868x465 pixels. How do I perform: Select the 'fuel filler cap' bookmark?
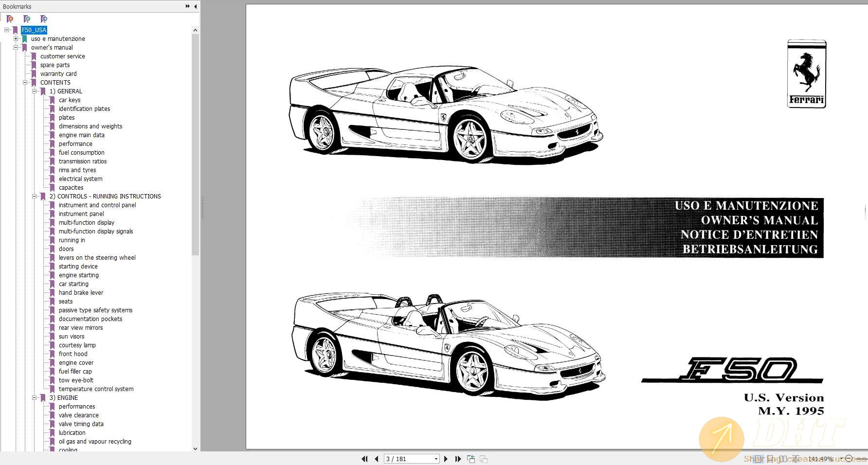click(75, 372)
